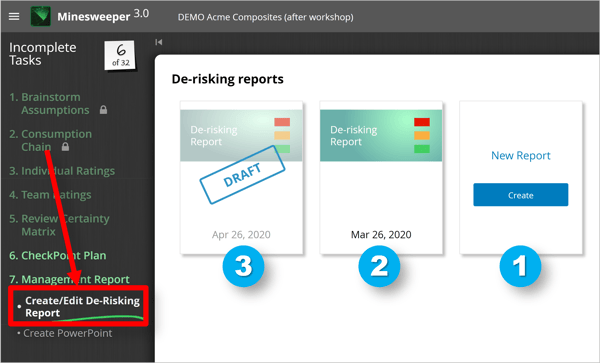
Task: Open the hamburger menu
Action: (x=14, y=16)
